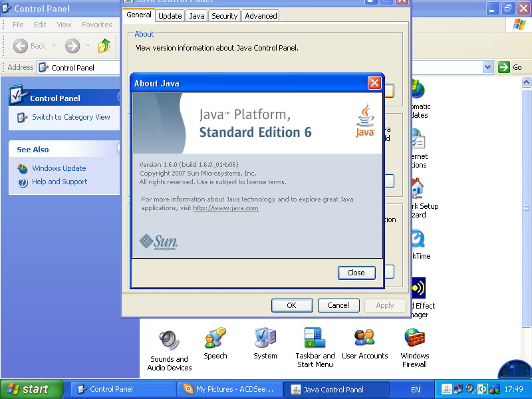Switch to the Advanced tab
The height and width of the screenshot is (399, 532).
[x=261, y=16]
